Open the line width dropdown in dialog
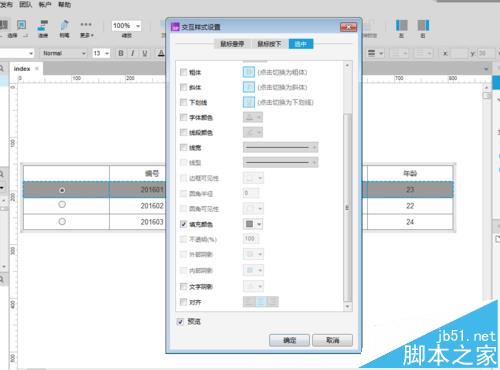This screenshot has height=370, width=500. pos(280,147)
